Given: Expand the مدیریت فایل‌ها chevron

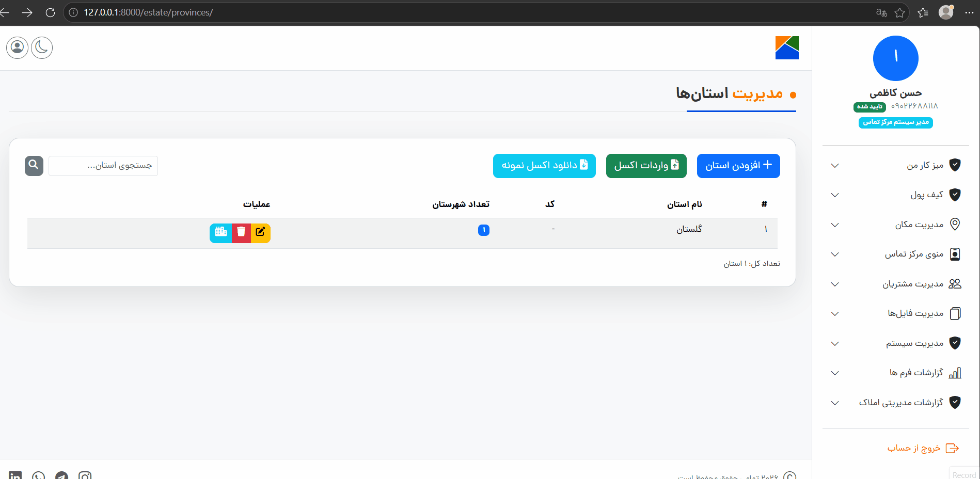Looking at the screenshot, I should 835,314.
